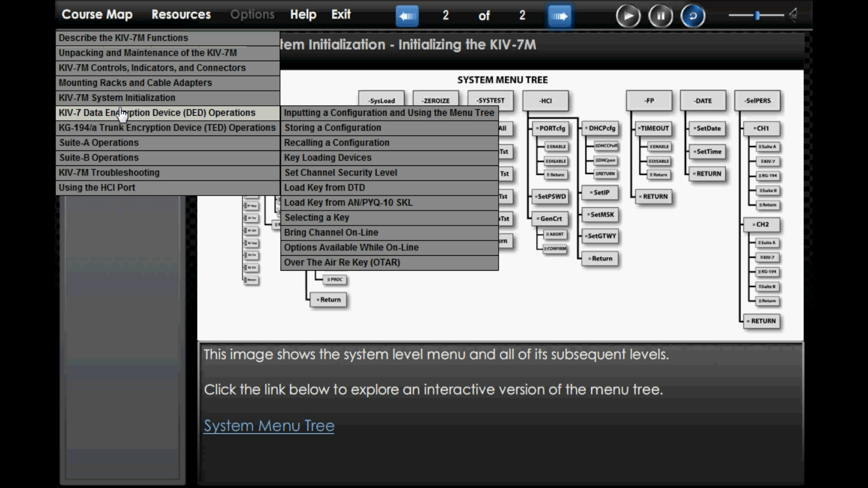Click the CH1 node under SelPERS
868x488 pixels.
pyautogui.click(x=762, y=128)
